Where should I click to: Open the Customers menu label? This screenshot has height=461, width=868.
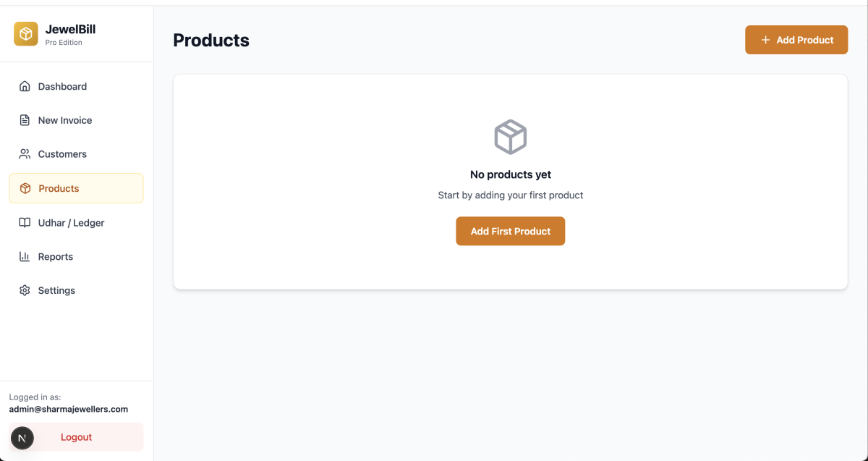pyautogui.click(x=62, y=154)
